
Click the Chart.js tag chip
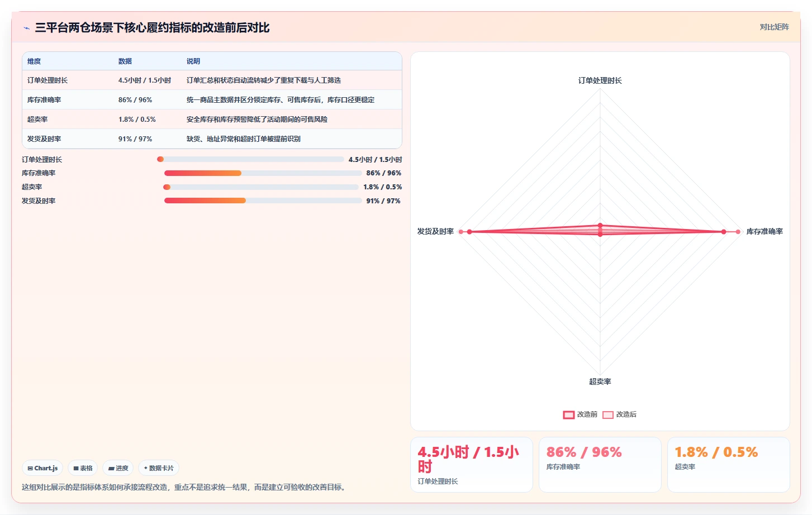click(42, 468)
